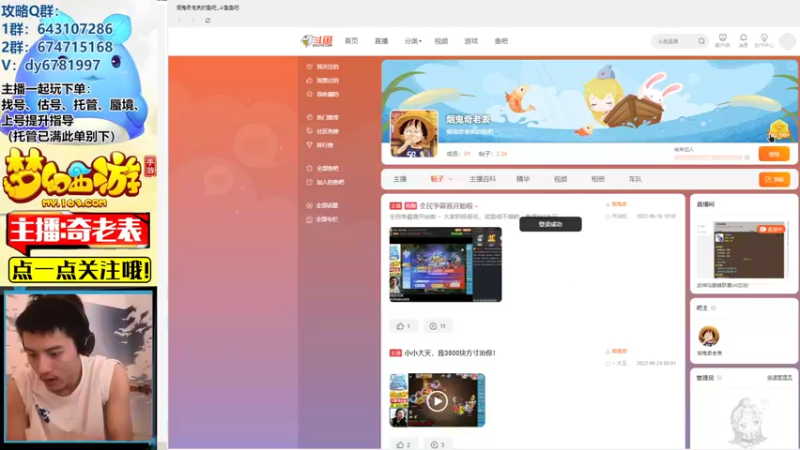Click the info icon beside 管理员
Viewport: 800px width, 450px height.
(719, 378)
